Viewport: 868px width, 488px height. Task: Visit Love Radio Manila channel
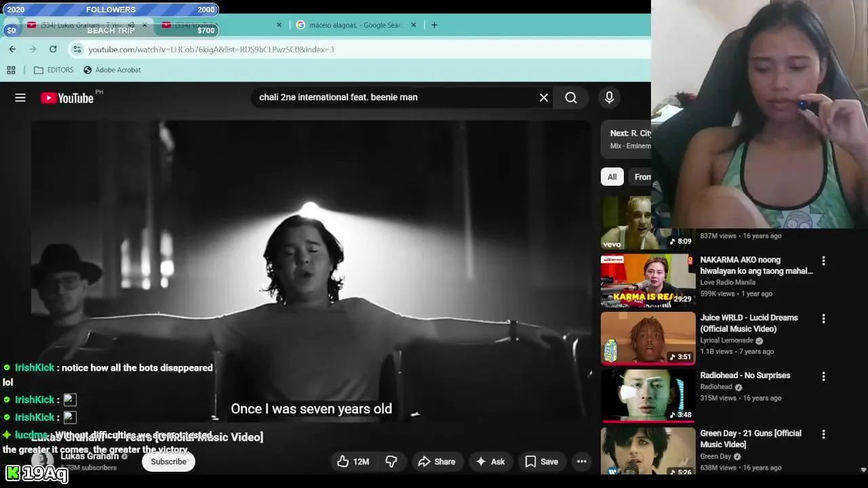(x=728, y=283)
